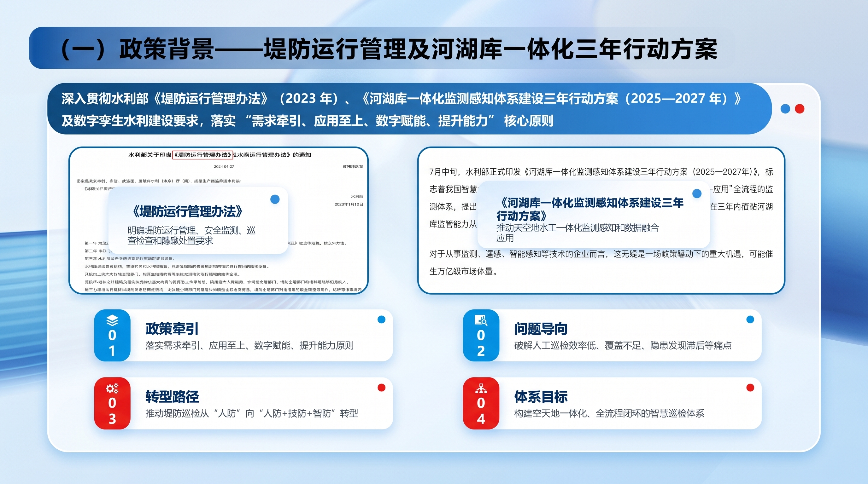868x484 pixels.
Task: Click the hierarchy diagram icon in card 04
Action: pyautogui.click(x=481, y=389)
